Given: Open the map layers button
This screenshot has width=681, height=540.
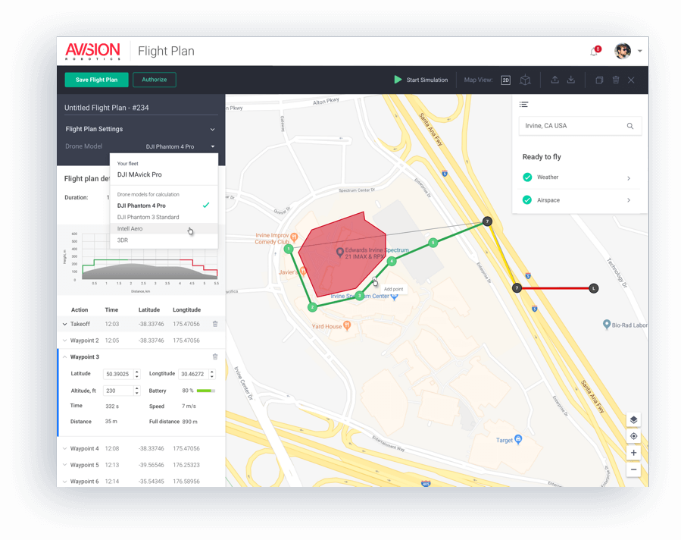Looking at the screenshot, I should coord(633,420).
